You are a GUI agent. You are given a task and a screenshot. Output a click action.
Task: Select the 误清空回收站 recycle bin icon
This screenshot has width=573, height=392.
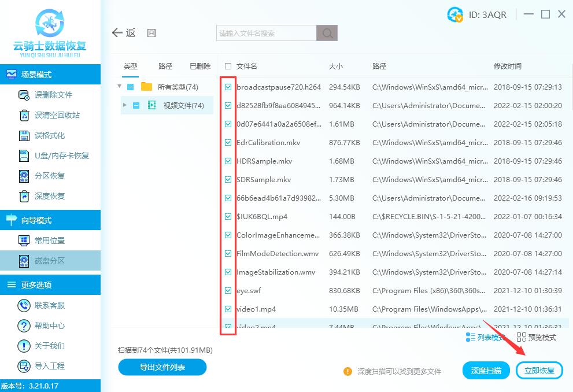click(x=24, y=115)
